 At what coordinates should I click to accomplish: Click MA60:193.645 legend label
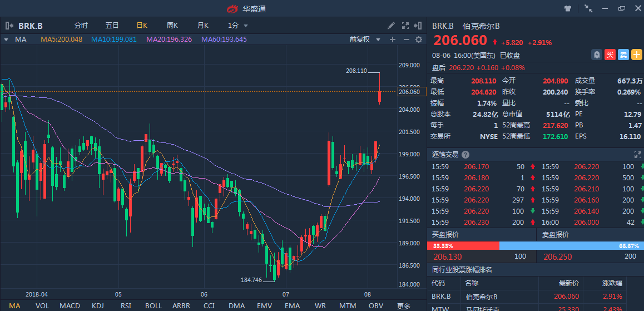point(224,40)
